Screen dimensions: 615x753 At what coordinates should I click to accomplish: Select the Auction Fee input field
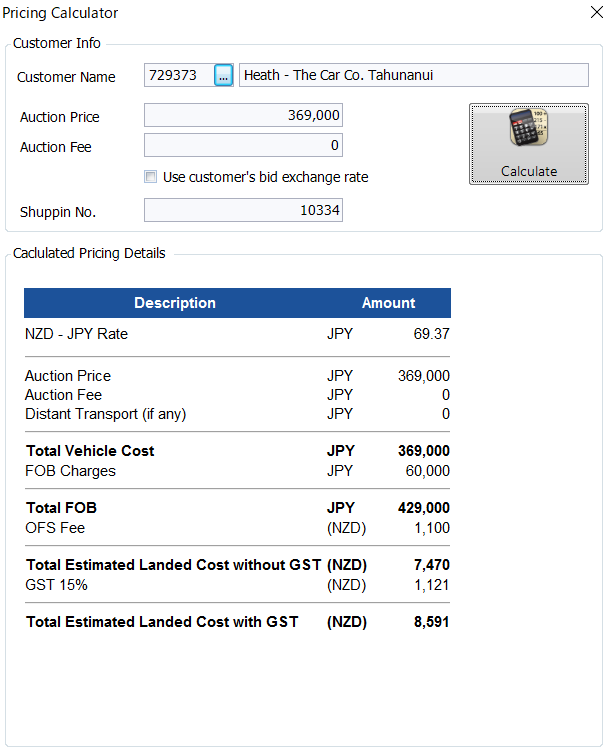pos(243,145)
